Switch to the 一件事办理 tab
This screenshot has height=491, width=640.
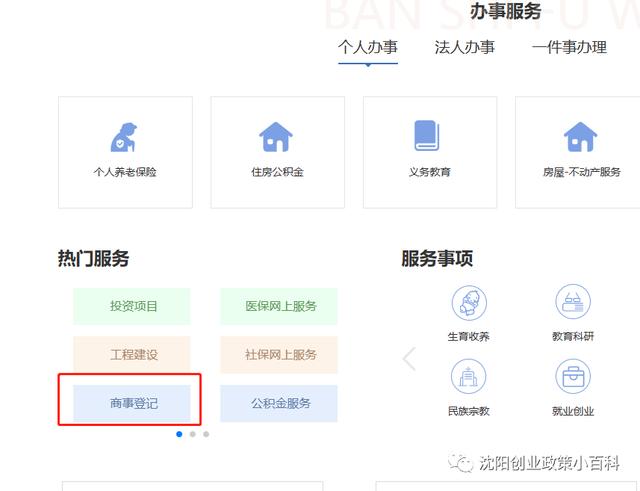[569, 47]
